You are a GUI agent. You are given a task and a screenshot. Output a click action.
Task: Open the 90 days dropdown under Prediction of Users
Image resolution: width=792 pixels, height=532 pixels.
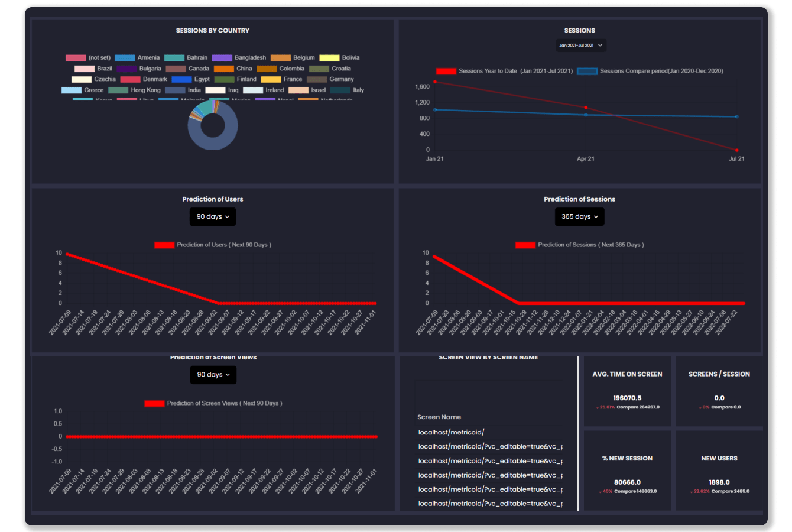tap(213, 217)
